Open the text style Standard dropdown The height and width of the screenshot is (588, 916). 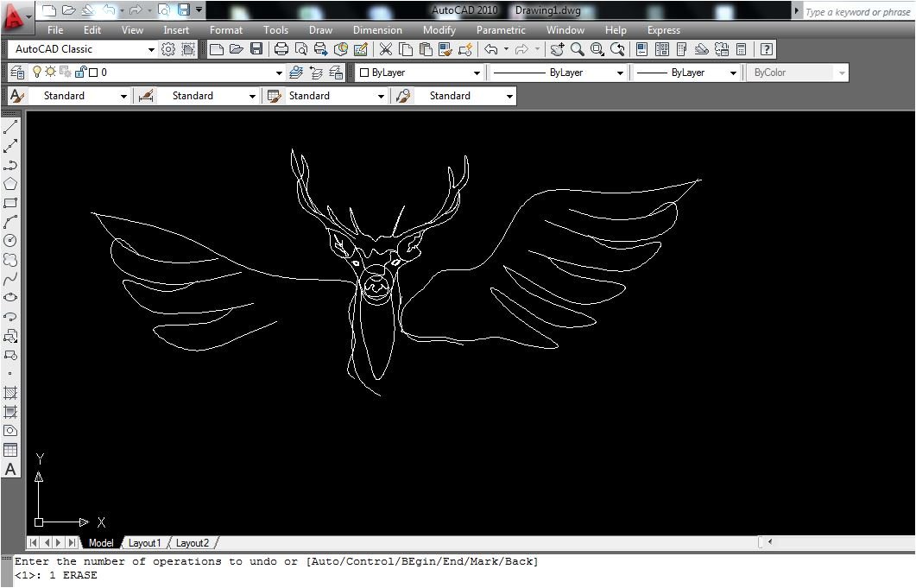click(x=123, y=97)
